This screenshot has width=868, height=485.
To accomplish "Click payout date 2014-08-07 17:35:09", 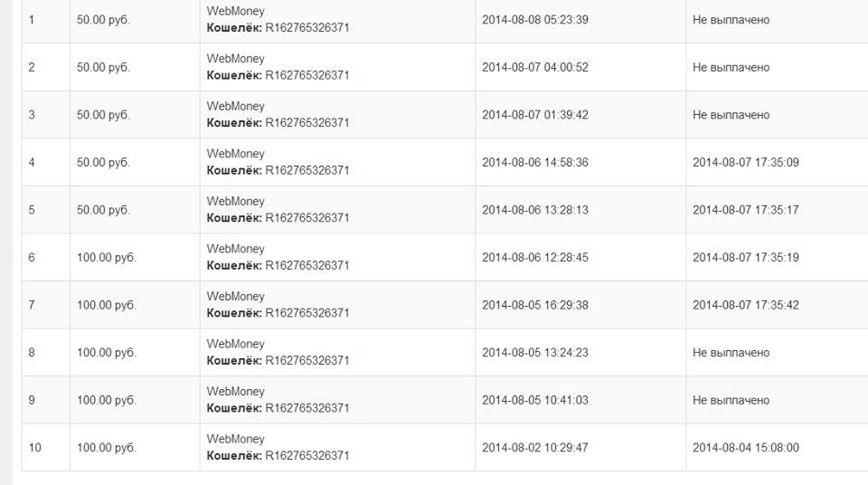I will click(x=745, y=163).
